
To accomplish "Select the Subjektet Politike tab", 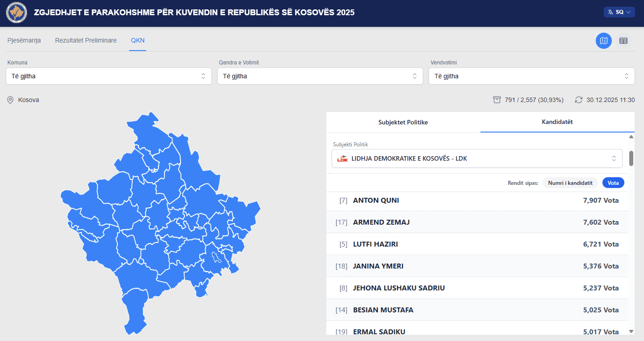I will tap(403, 122).
